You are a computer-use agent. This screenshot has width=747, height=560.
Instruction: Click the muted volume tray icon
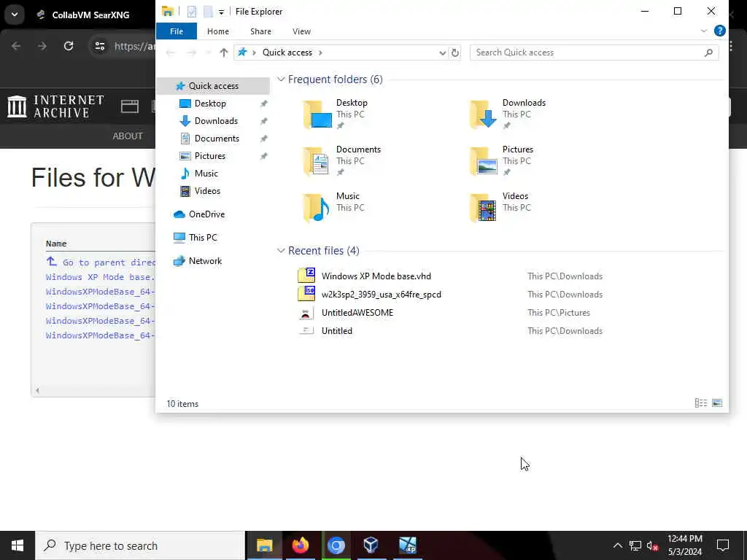coord(653,545)
